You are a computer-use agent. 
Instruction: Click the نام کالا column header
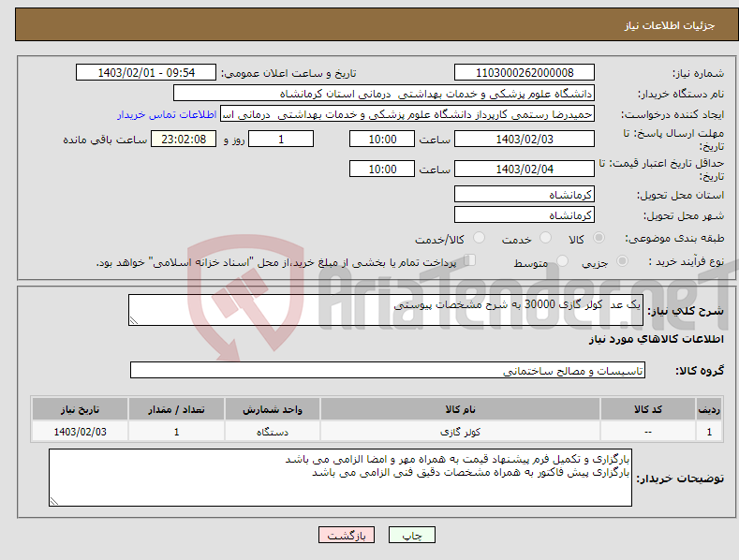pyautogui.click(x=460, y=409)
